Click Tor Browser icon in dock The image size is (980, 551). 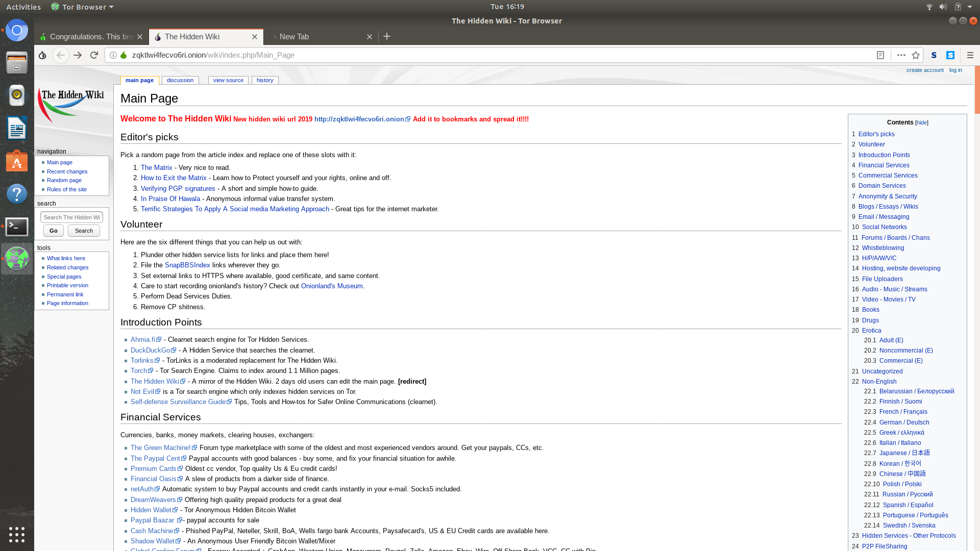[x=17, y=259]
